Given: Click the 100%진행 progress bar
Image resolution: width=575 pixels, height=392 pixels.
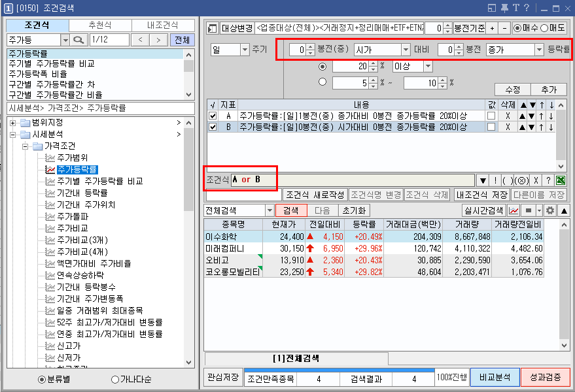Looking at the screenshot, I should pos(451,378).
